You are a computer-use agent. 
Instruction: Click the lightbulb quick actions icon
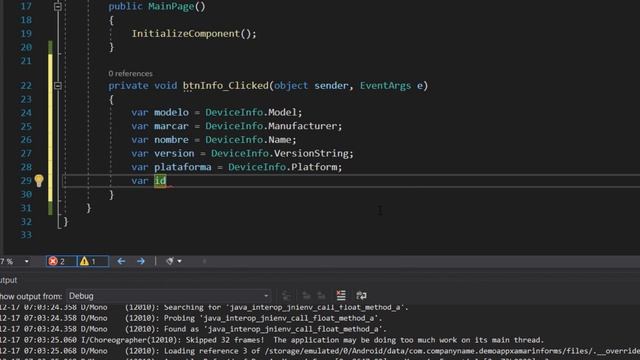click(39, 180)
